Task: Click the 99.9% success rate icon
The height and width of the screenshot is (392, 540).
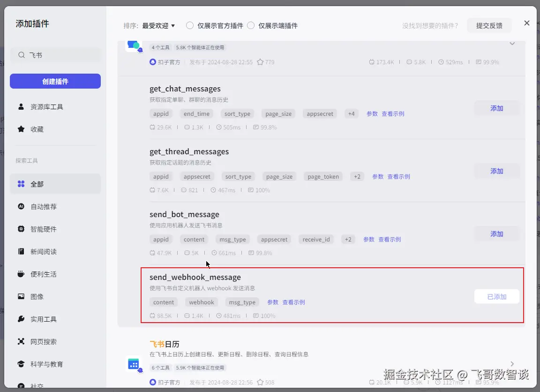Action: pyautogui.click(x=479, y=62)
